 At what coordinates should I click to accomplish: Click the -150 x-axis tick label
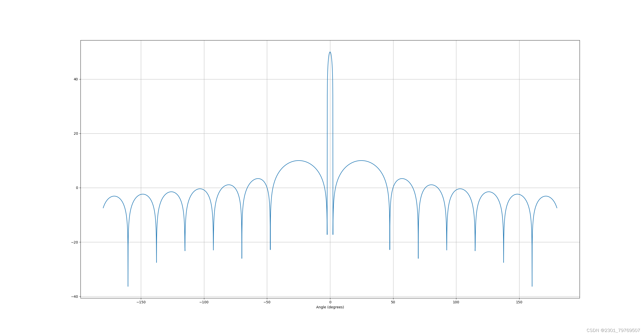click(x=141, y=302)
